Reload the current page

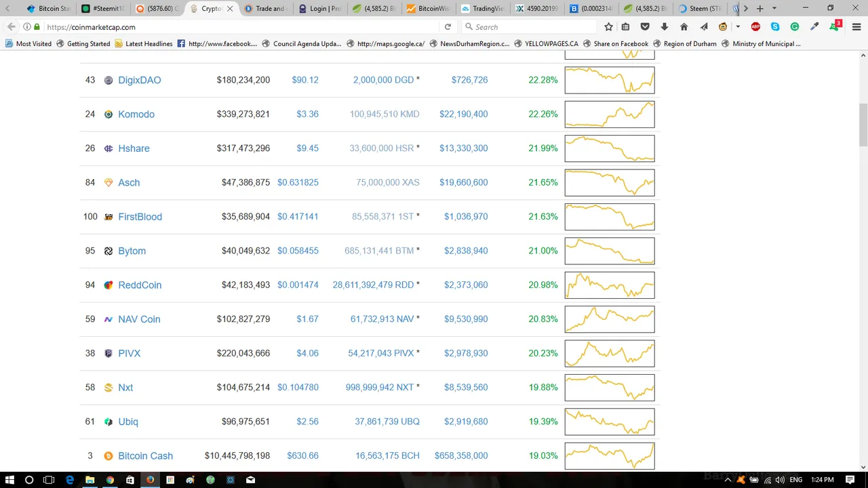[x=448, y=26]
